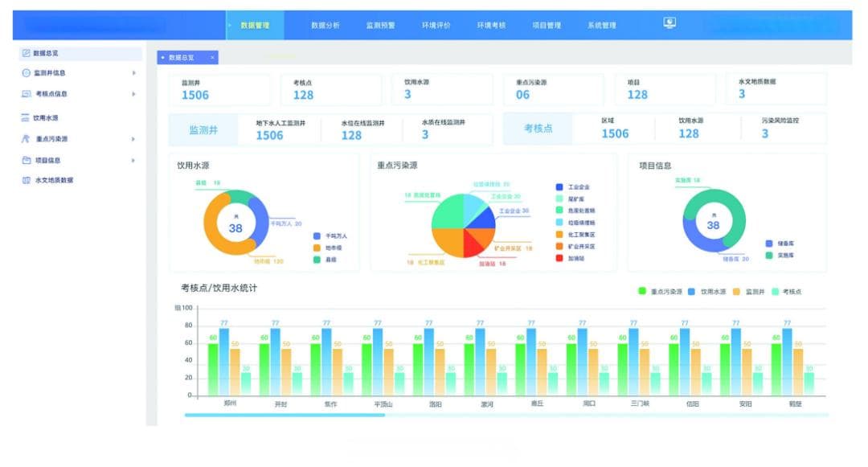
Task: Click the 监测井 blue section header
Action: pos(203,130)
